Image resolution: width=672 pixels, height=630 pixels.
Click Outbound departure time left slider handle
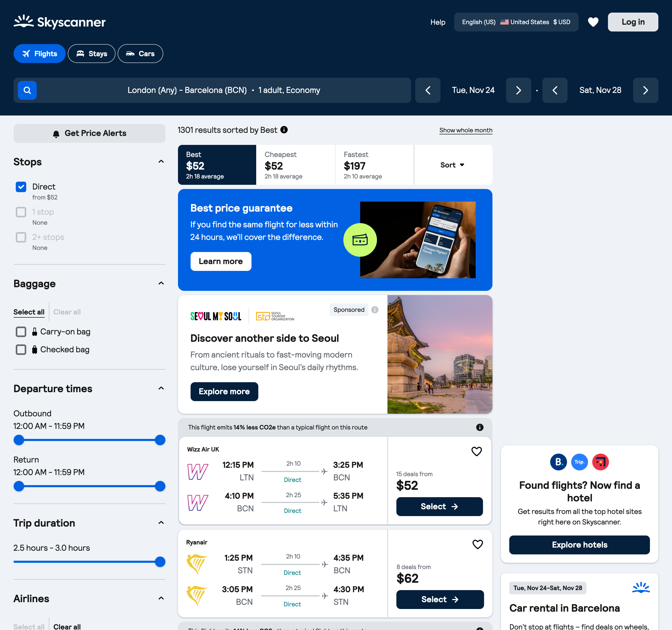19,440
